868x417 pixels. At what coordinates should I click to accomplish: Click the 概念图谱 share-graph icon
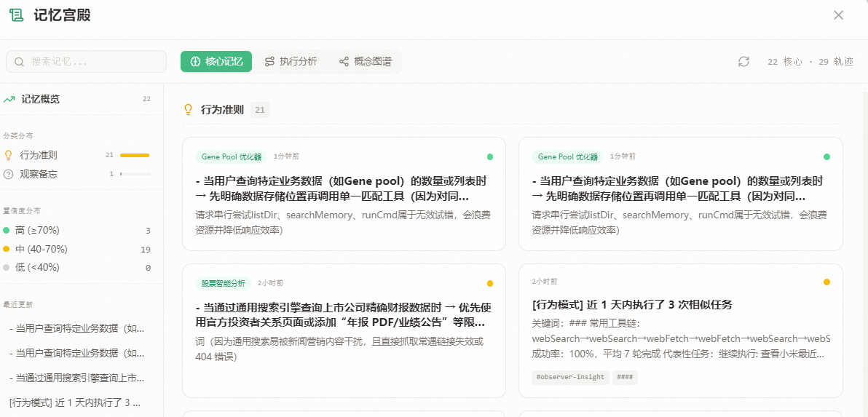tap(344, 62)
